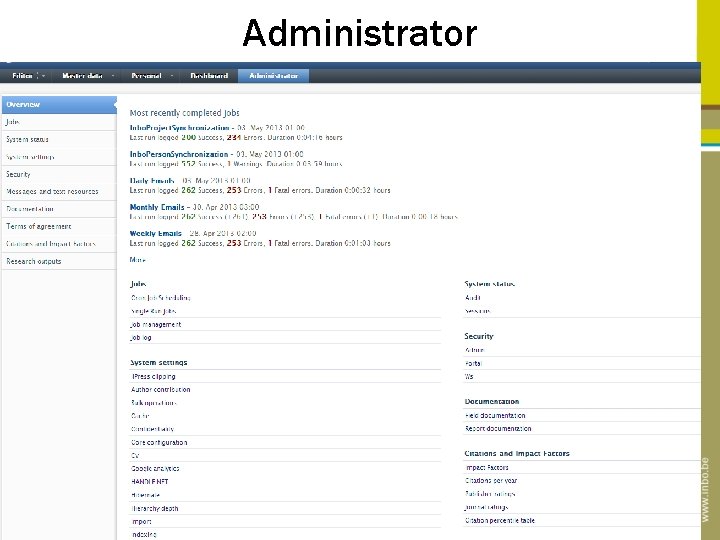Screen dimensions: 720x540
Task: Open System status in the sidebar
Action: point(59,140)
